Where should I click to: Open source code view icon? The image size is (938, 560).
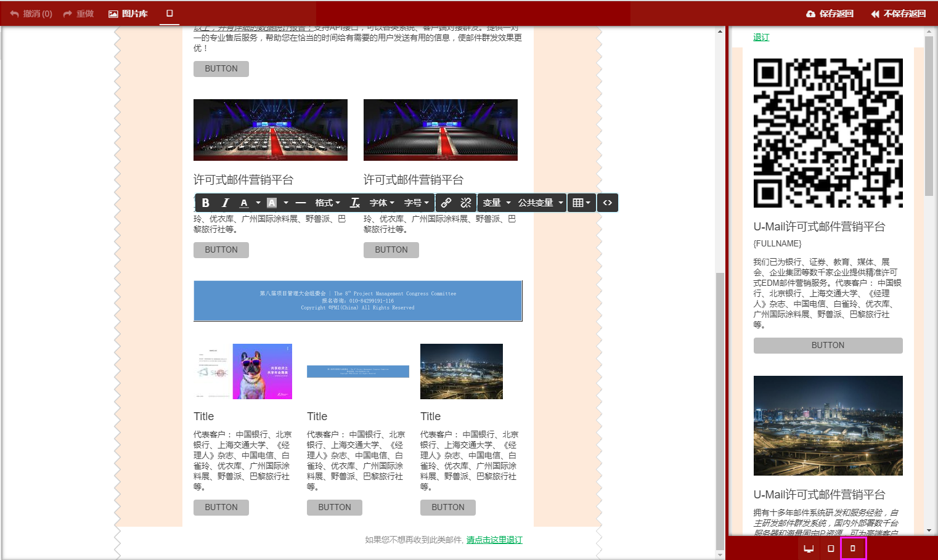coord(608,203)
